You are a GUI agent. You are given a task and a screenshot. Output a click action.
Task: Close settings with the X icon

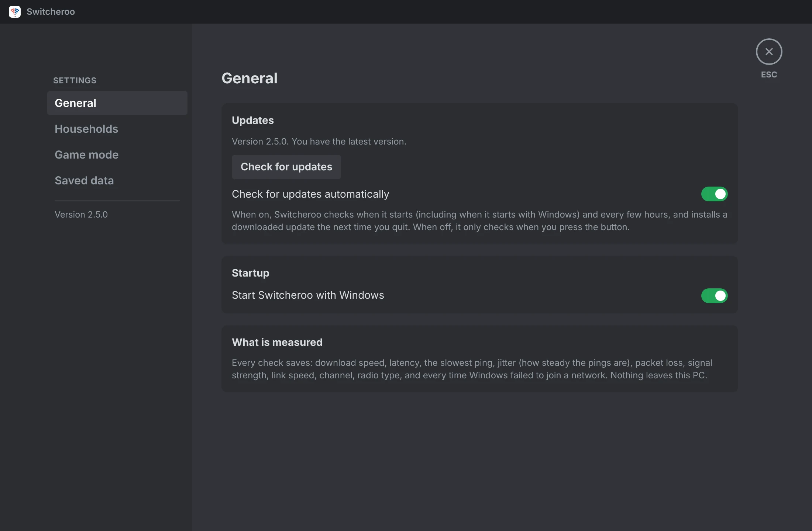(x=769, y=52)
